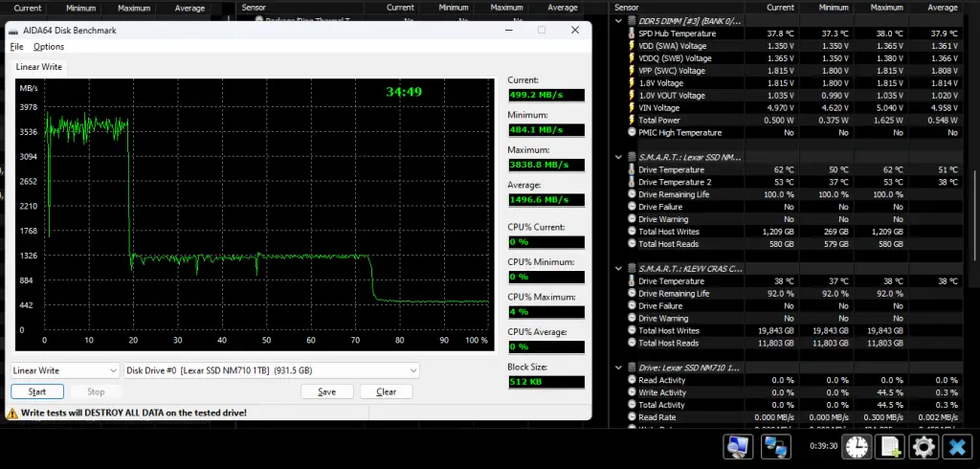Click the Stop benchmark button
This screenshot has height=469, width=980.
coord(96,391)
